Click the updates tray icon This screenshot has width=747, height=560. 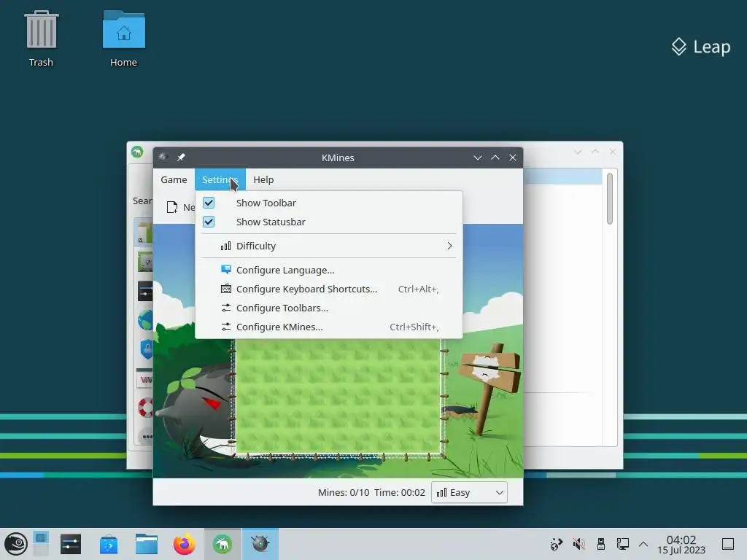click(x=556, y=544)
